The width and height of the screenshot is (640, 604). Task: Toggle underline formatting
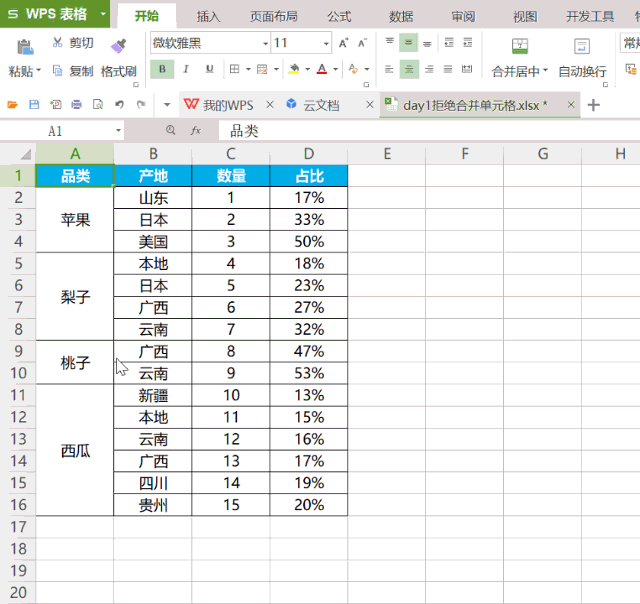(x=210, y=69)
